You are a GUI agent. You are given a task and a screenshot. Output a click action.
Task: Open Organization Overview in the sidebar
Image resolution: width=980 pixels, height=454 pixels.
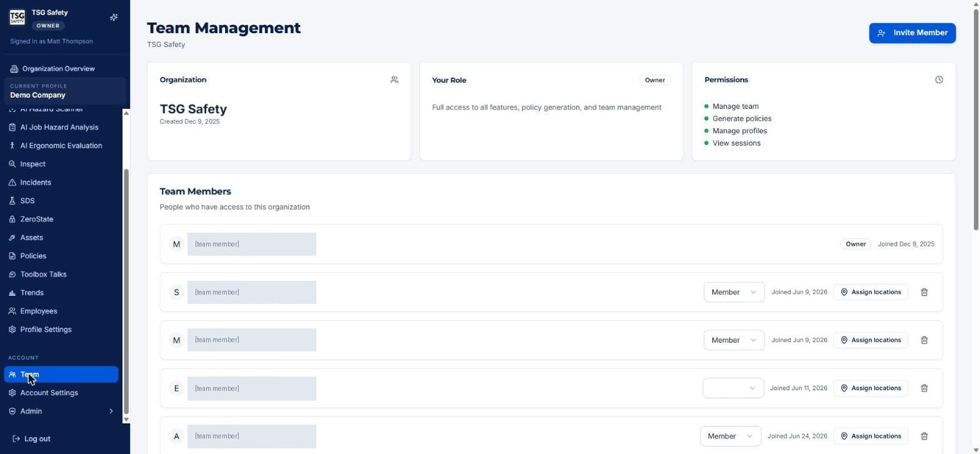(x=58, y=69)
